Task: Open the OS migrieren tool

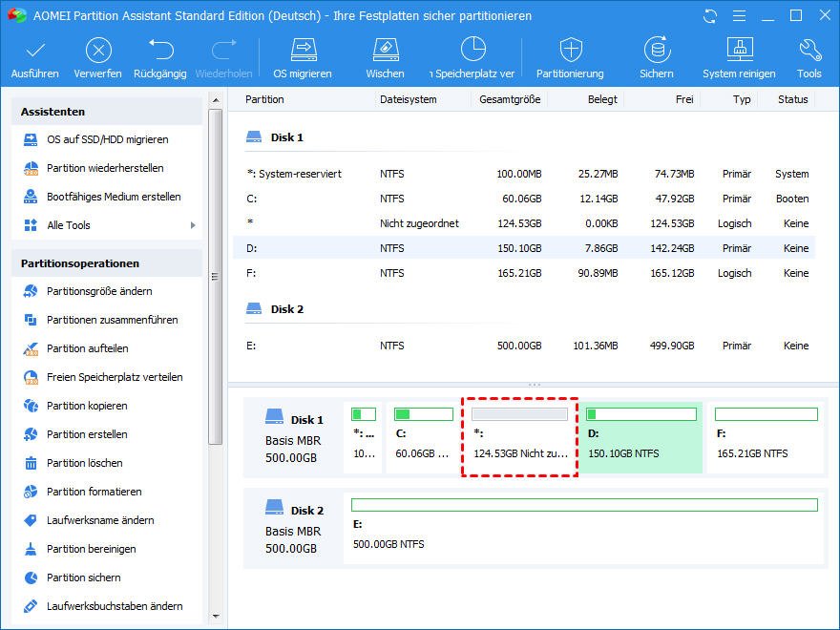Action: [303, 51]
